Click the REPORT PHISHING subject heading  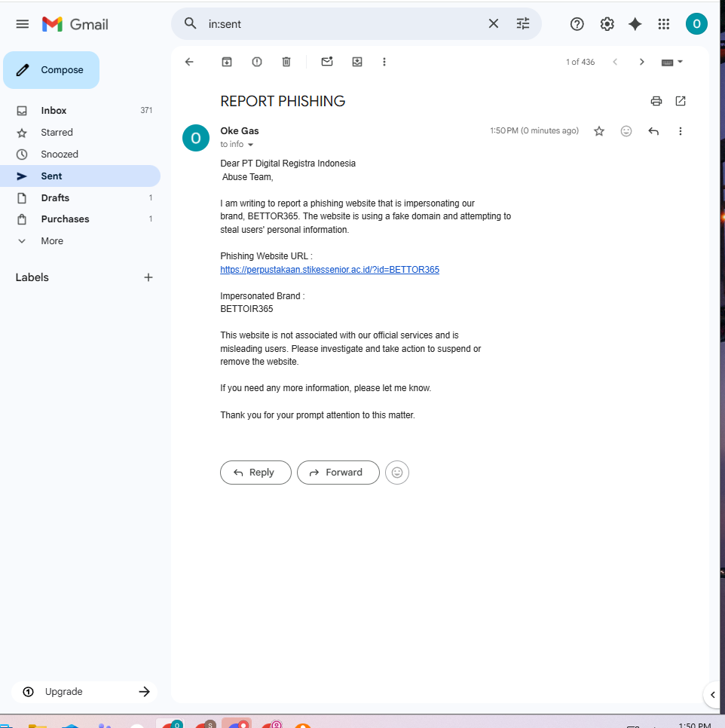[x=283, y=101]
